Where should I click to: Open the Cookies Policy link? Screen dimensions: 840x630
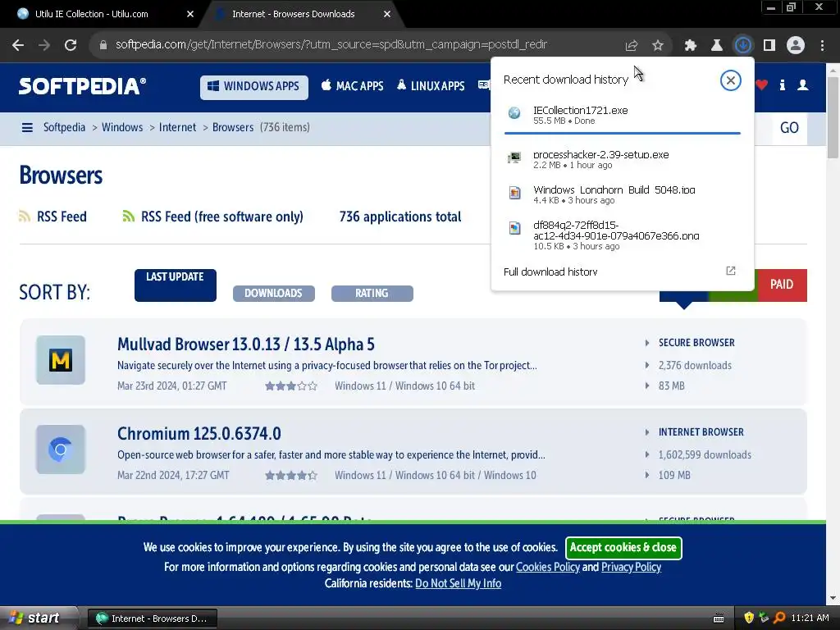coord(547,567)
